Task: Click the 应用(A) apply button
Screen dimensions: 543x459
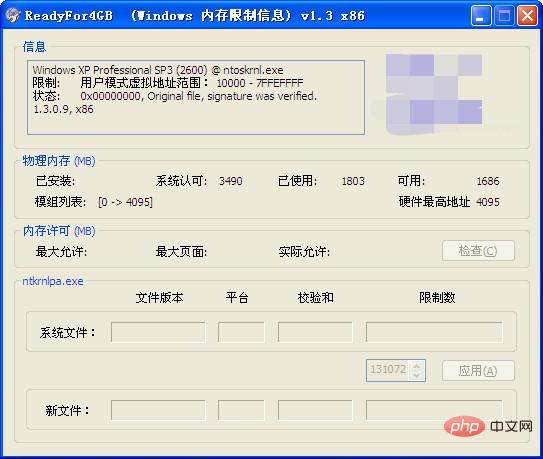Action: [478, 371]
